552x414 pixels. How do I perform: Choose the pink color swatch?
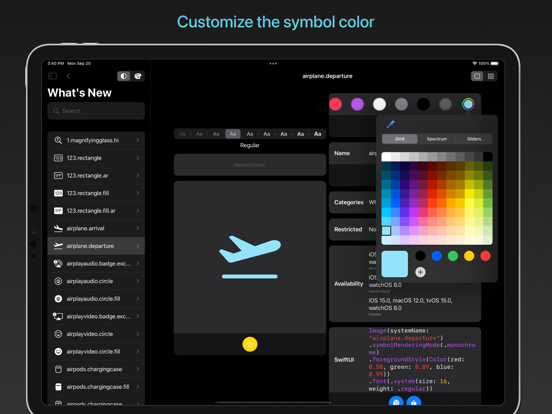[x=335, y=104]
